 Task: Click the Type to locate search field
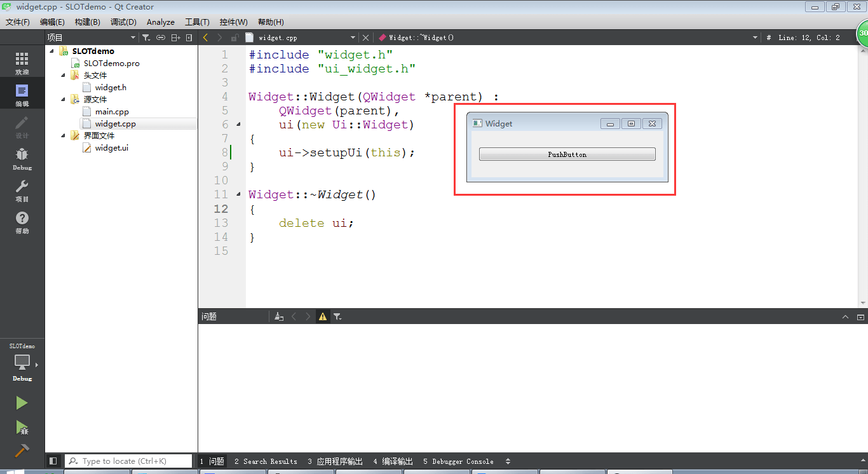click(x=129, y=461)
